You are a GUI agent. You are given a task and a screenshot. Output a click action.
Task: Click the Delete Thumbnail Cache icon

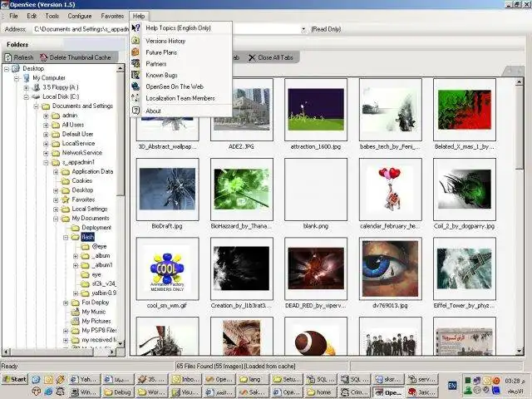44,57
